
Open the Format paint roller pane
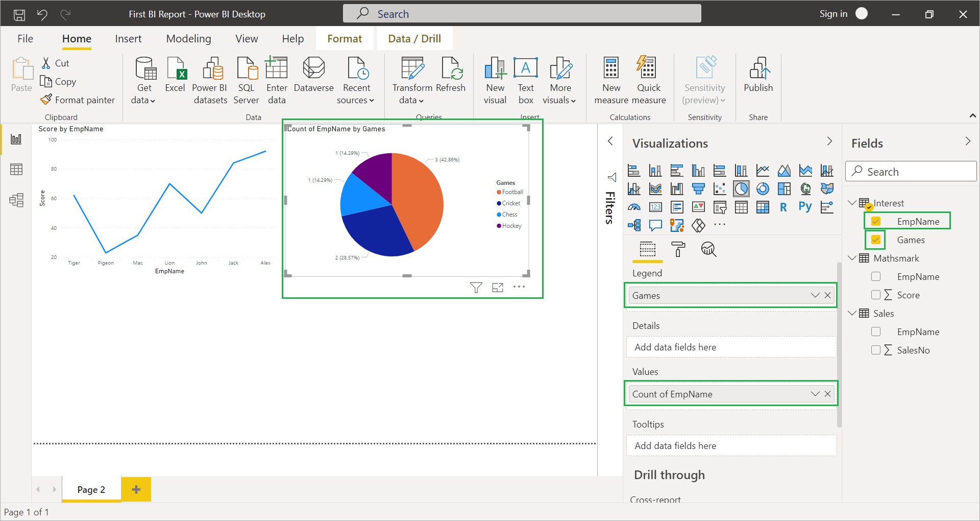coord(678,249)
